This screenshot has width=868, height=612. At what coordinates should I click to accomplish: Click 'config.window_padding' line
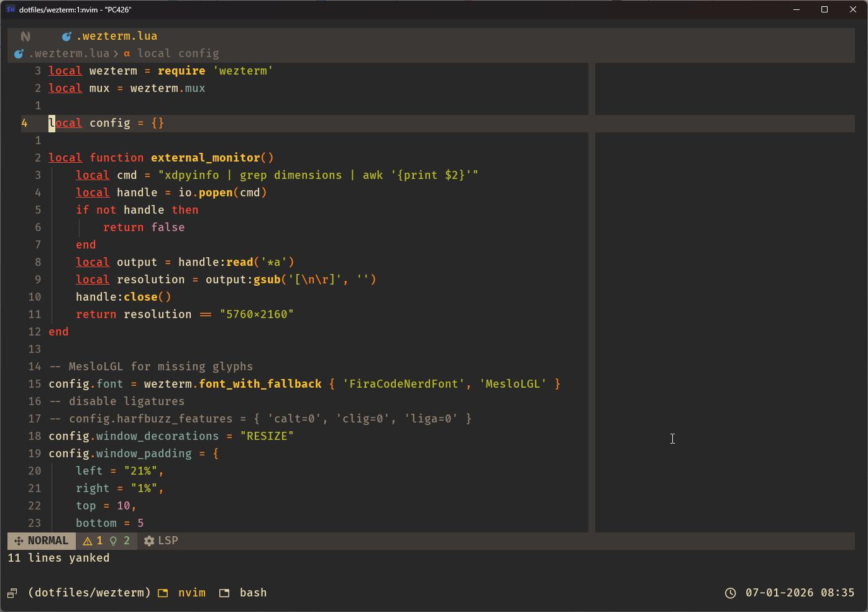[134, 454]
